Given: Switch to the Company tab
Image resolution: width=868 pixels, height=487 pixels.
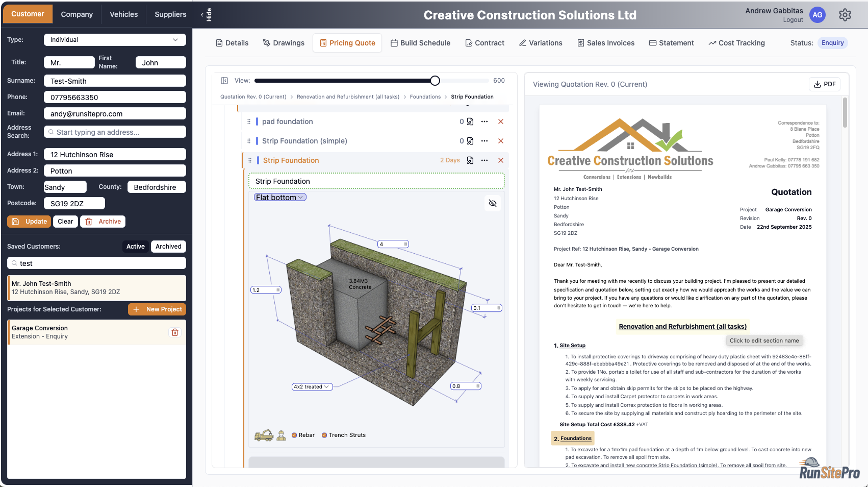Looking at the screenshot, I should tap(77, 14).
